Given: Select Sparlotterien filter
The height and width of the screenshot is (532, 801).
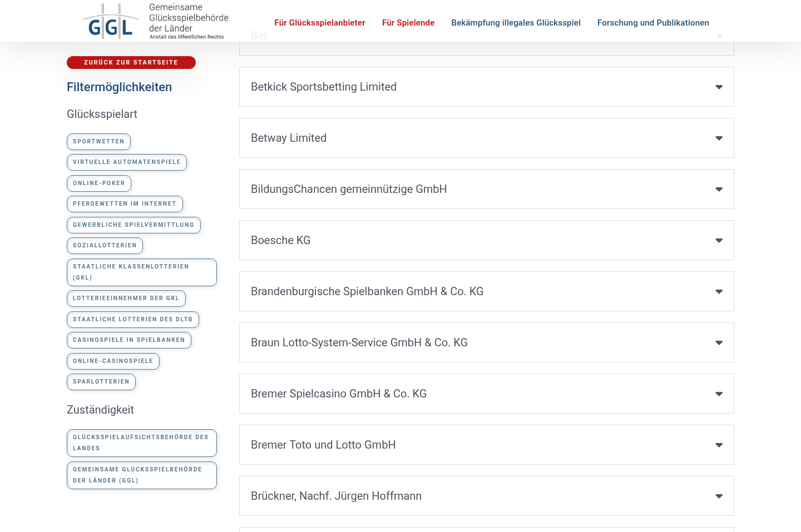Looking at the screenshot, I should point(101,382).
